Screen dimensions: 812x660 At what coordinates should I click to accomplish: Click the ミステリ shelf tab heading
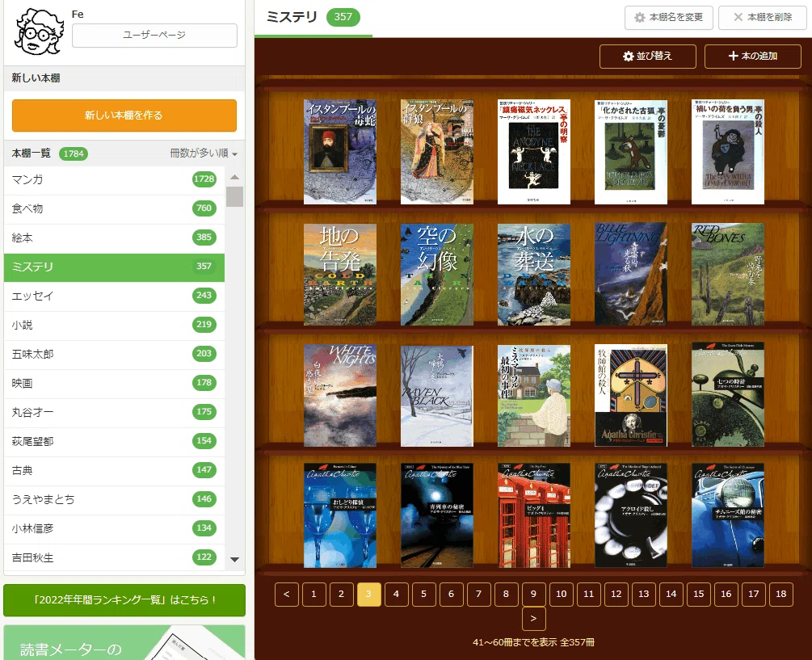click(313, 18)
